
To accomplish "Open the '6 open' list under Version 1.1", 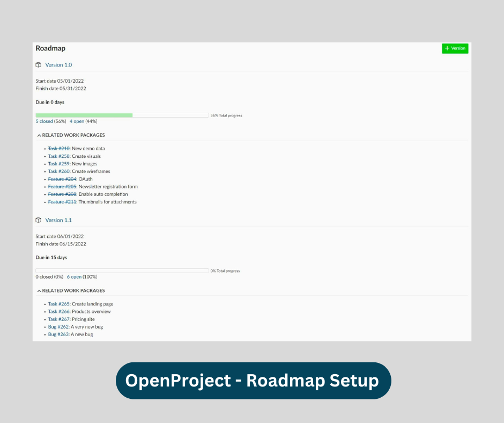I will (x=74, y=276).
